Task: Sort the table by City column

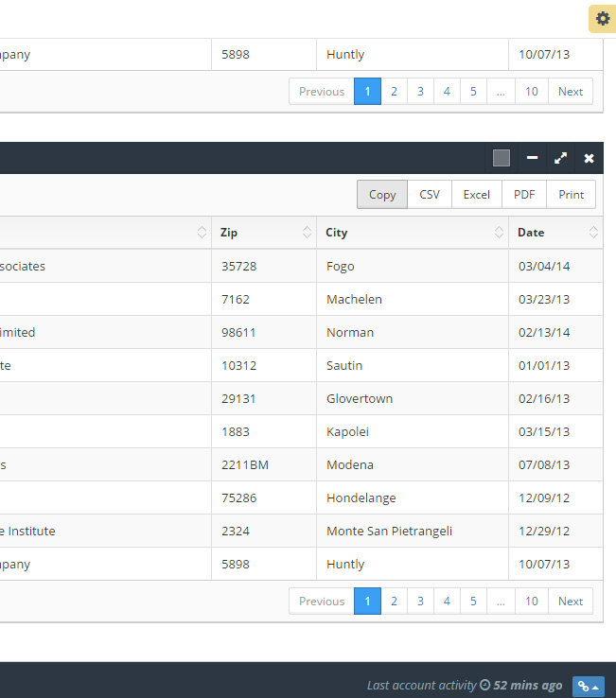Action: pos(412,233)
